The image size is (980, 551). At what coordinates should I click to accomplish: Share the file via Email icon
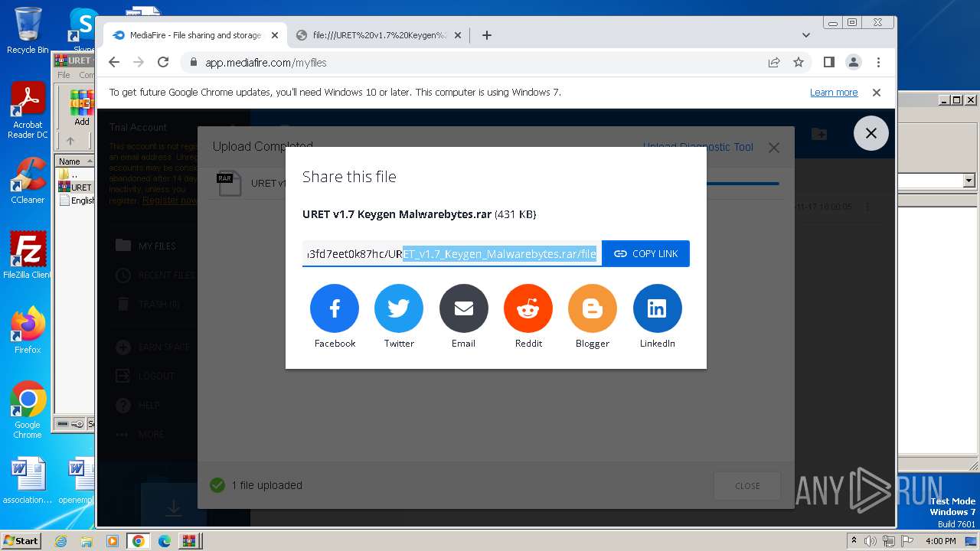(463, 308)
